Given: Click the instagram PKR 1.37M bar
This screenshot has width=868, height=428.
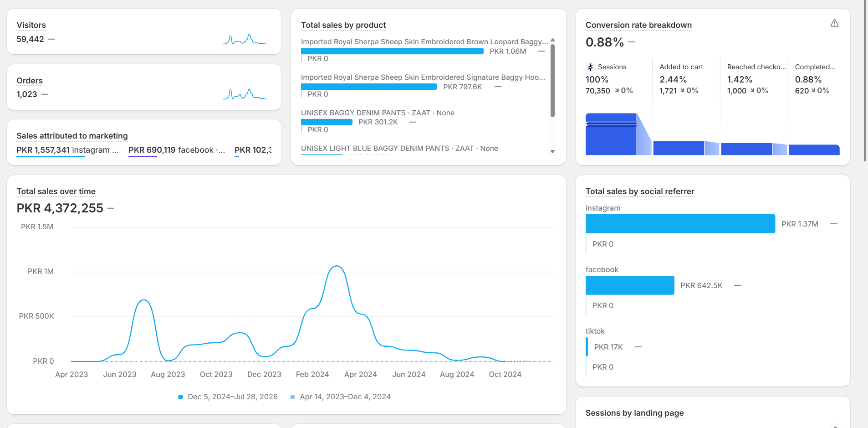Looking at the screenshot, I should (680, 224).
